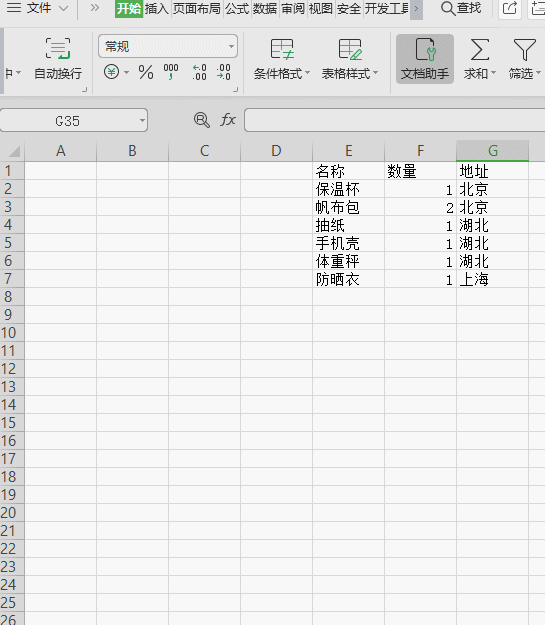This screenshot has width=545, height=625.
Task: Select cell containing 手机壳
Action: pyautogui.click(x=348, y=243)
